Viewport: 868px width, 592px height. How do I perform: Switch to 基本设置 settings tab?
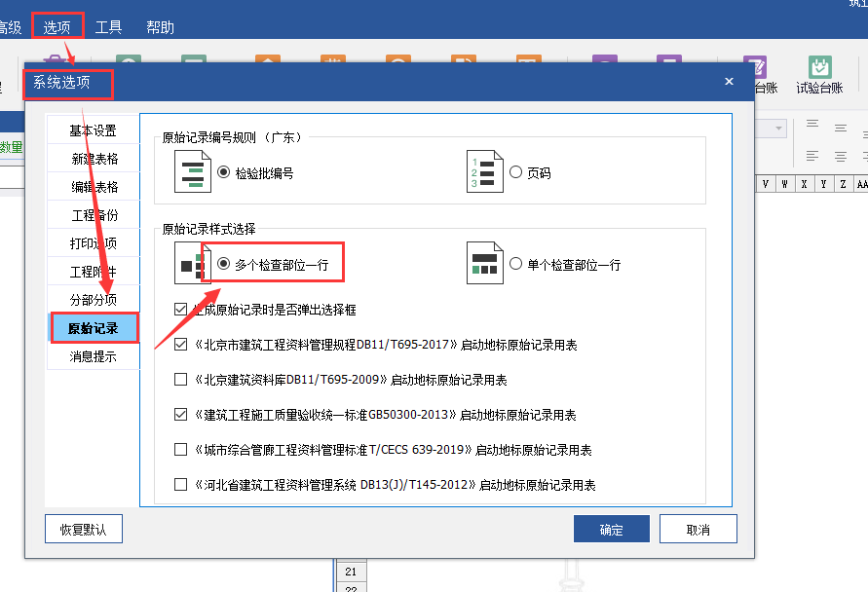point(94,130)
